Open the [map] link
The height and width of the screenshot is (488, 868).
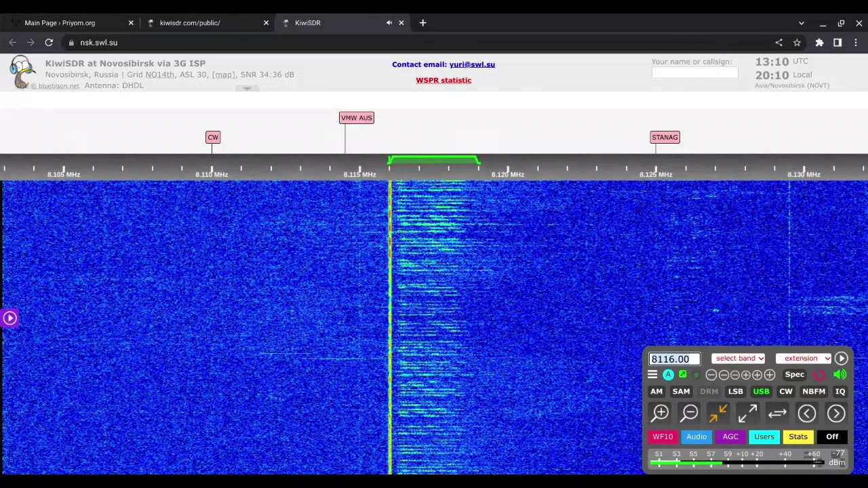point(224,75)
